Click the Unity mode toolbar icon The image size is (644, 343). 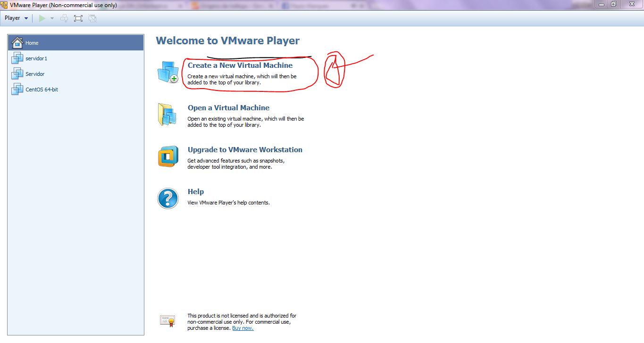[92, 18]
